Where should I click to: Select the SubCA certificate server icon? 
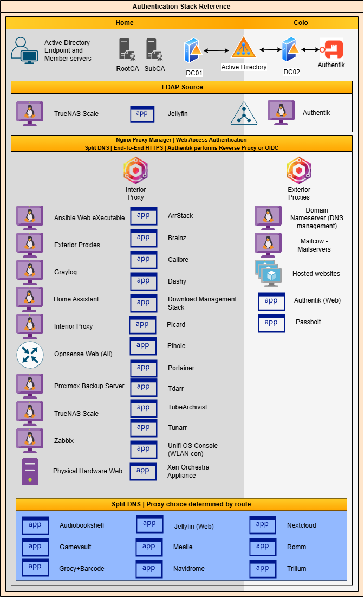(154, 49)
